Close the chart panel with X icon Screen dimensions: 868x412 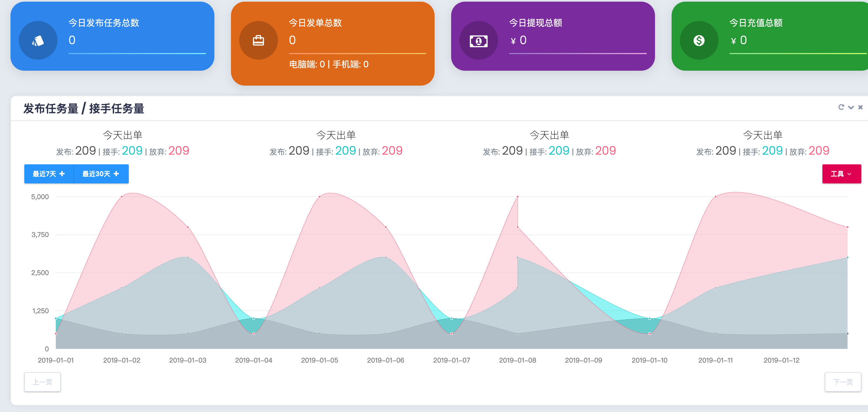point(860,107)
